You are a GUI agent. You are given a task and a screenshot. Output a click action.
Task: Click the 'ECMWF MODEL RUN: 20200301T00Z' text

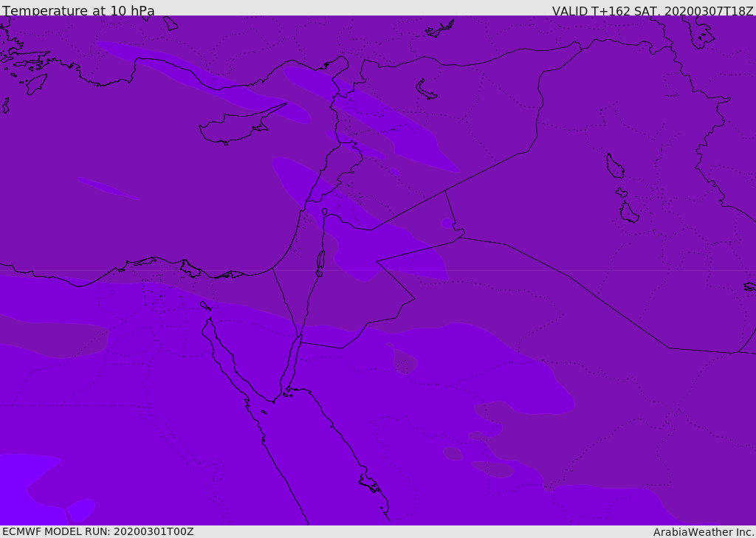point(98,531)
